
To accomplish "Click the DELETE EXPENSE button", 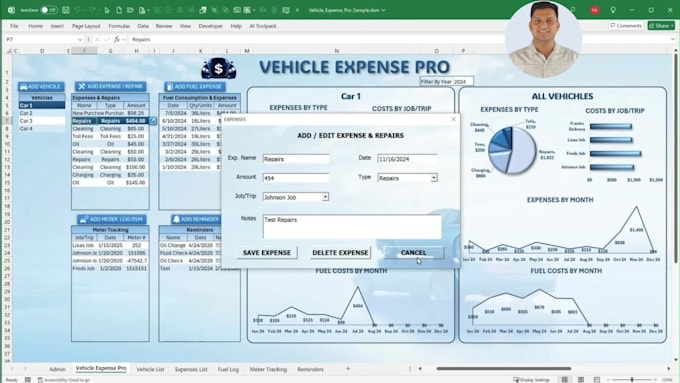I will pos(340,252).
